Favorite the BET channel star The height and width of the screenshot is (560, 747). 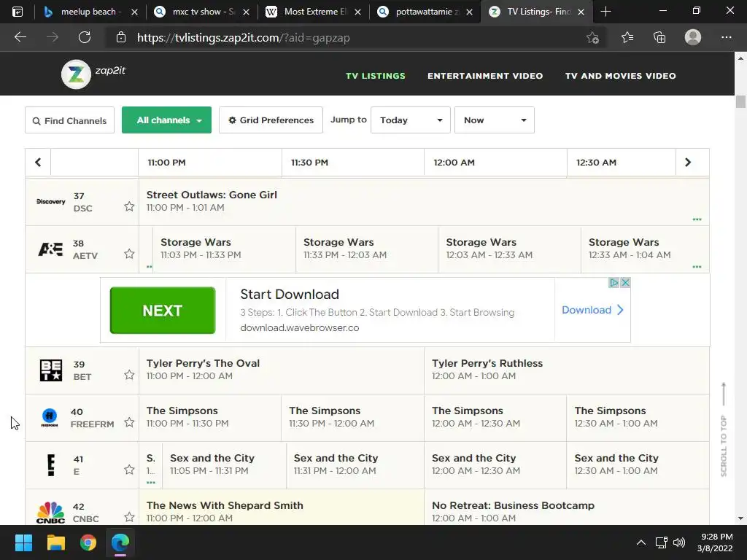tap(129, 375)
